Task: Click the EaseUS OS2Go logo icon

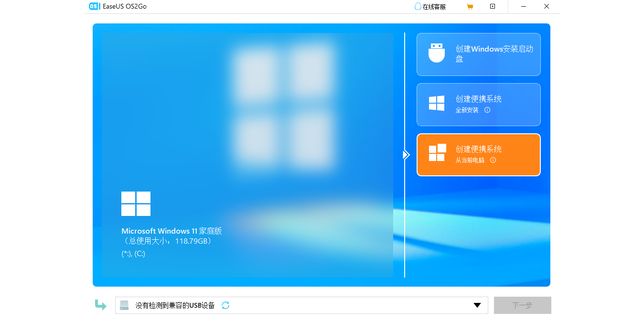Action: tap(94, 7)
